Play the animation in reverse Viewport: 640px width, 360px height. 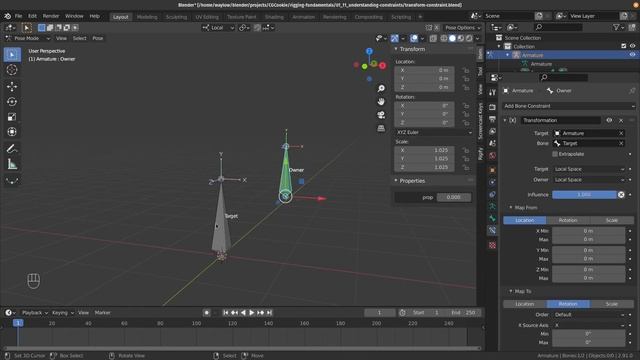tap(243, 313)
